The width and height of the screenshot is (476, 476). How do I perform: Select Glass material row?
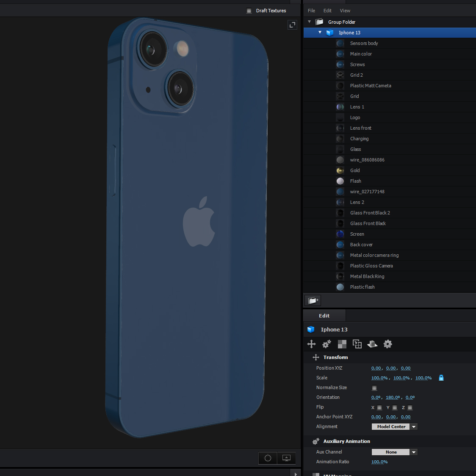click(390, 149)
